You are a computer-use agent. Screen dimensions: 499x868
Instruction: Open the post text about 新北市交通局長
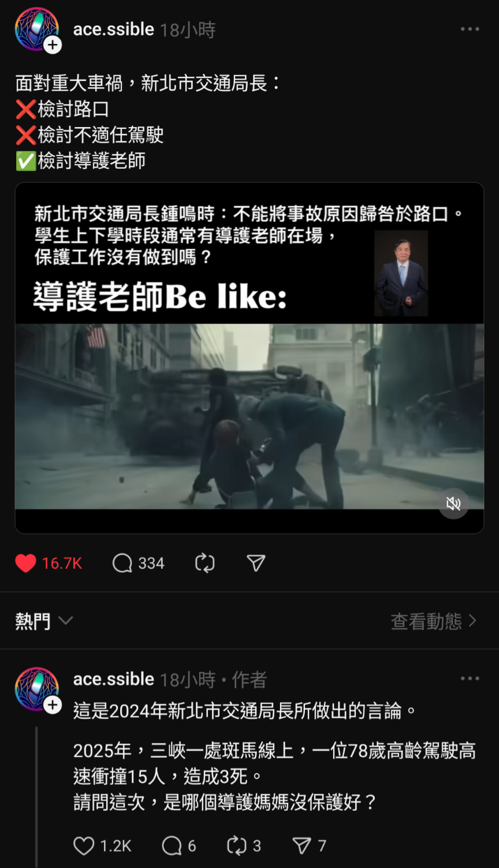pos(148,122)
